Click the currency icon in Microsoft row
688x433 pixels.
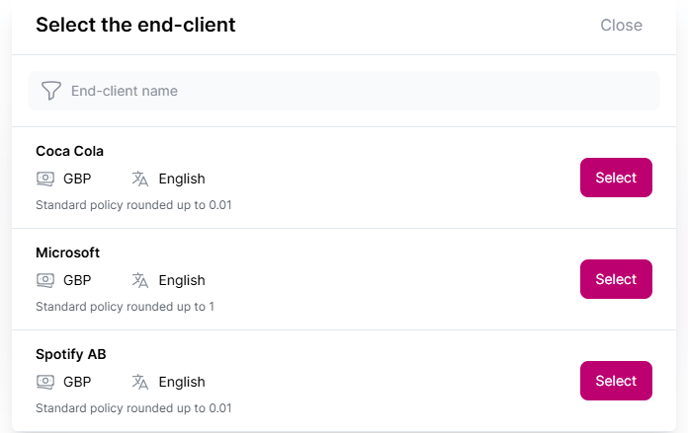click(45, 280)
